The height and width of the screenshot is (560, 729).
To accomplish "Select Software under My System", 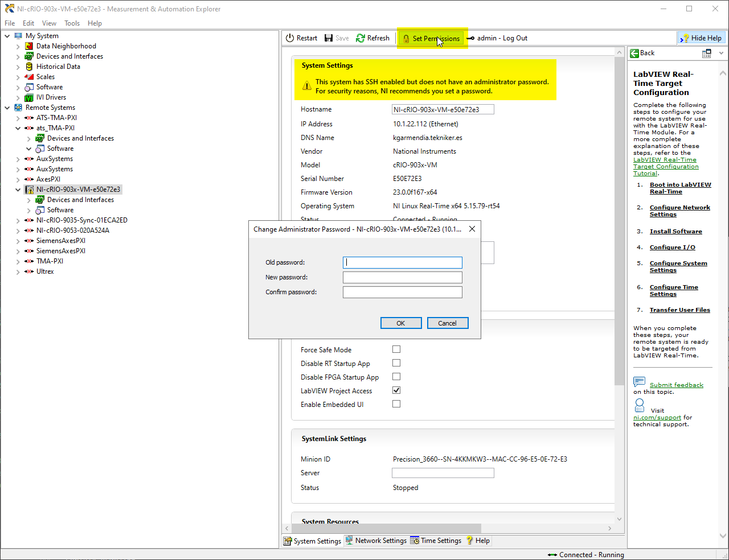I will (x=50, y=87).
